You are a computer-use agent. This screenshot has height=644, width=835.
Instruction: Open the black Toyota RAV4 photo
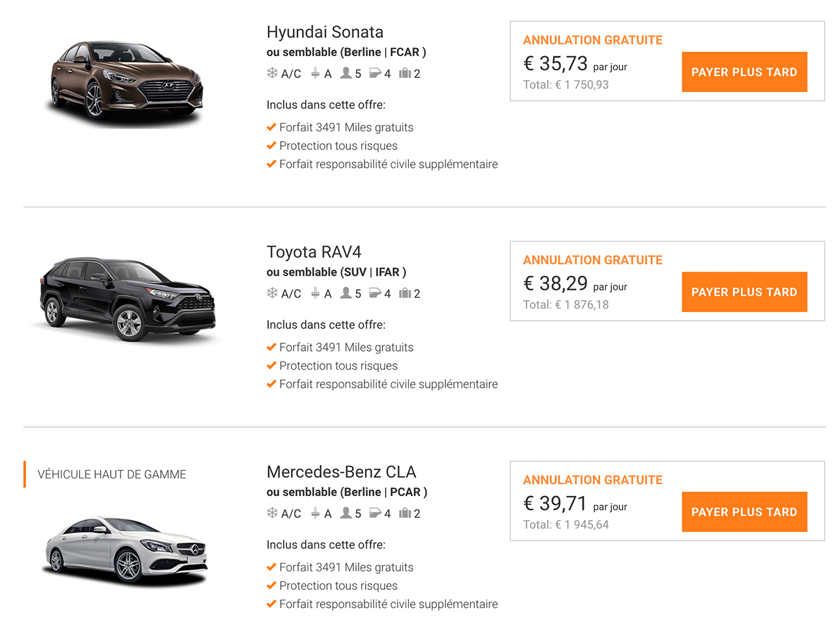(x=127, y=299)
